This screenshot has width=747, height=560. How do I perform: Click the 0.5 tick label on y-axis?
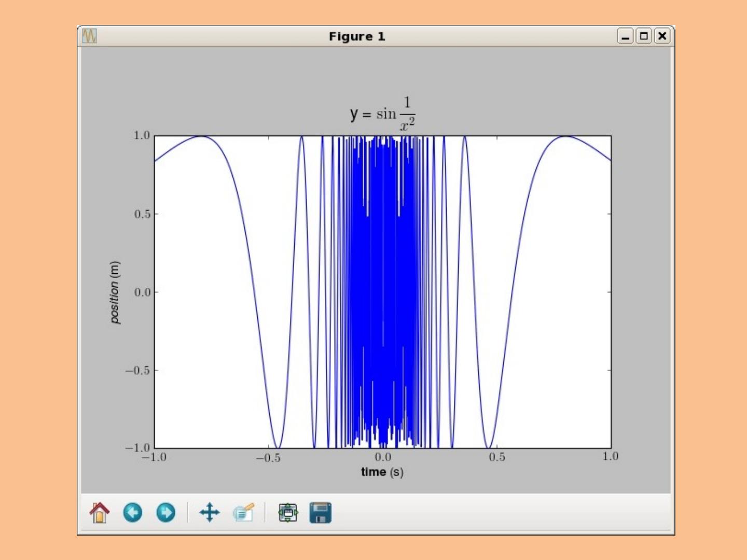click(142, 214)
